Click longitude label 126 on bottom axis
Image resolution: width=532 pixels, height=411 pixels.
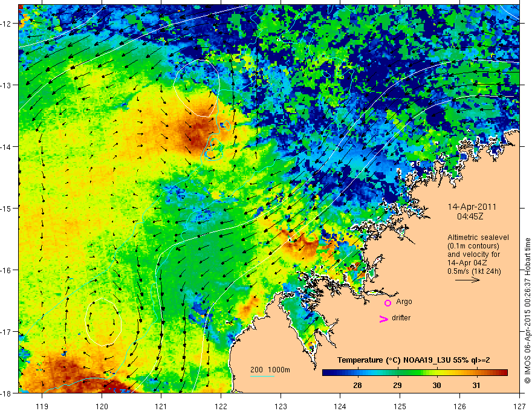tap(459, 406)
